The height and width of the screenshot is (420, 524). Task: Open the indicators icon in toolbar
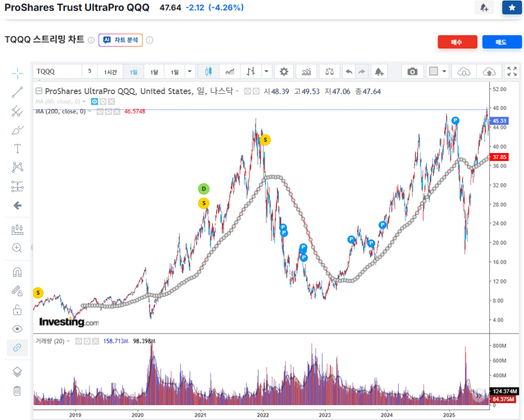click(307, 72)
